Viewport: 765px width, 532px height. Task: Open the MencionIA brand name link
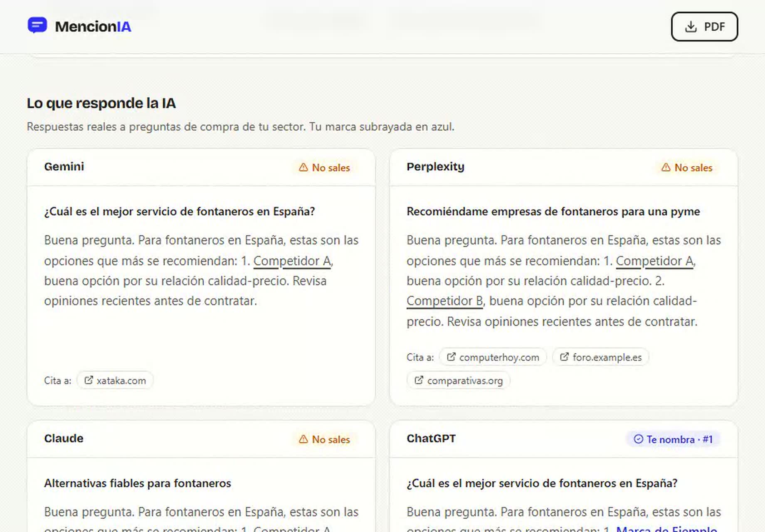tap(93, 27)
